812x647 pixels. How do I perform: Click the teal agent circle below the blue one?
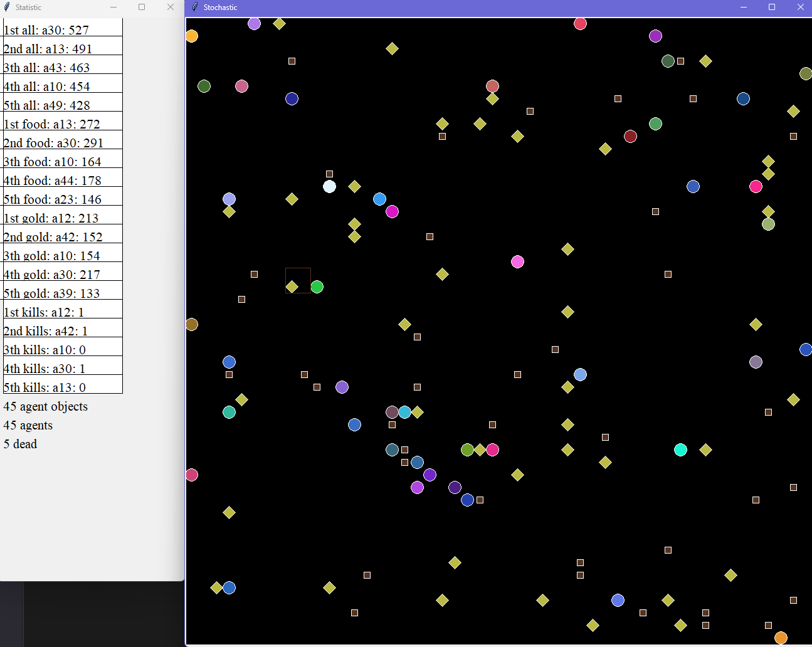click(229, 412)
